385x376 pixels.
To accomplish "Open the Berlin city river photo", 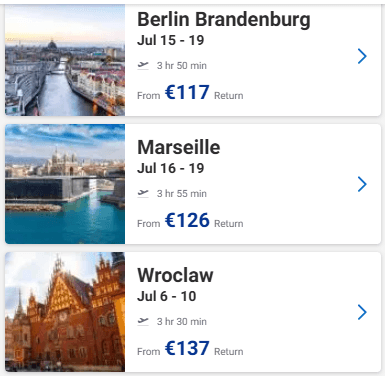I will tap(65, 60).
